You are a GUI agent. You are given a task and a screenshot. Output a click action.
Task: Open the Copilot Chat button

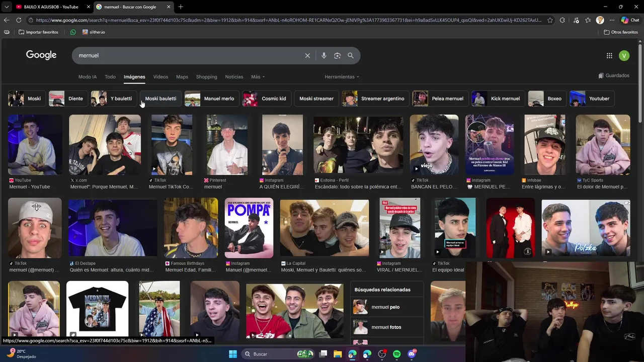[630, 20]
